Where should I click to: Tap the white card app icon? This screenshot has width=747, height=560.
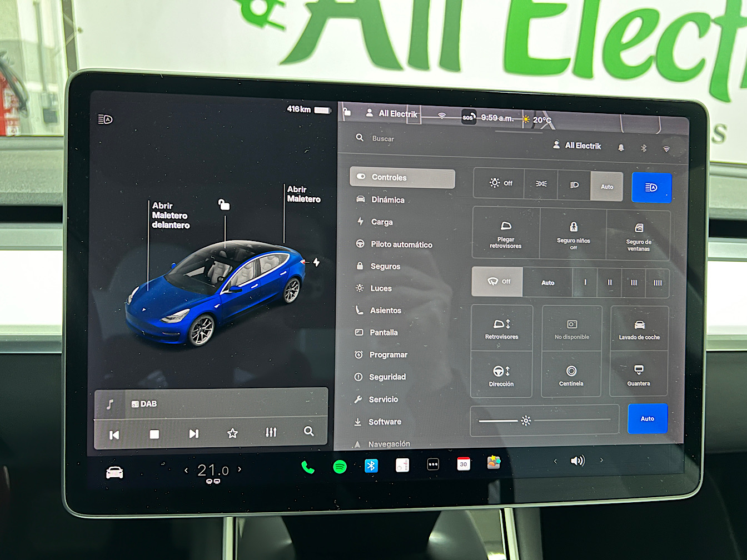coord(402,465)
